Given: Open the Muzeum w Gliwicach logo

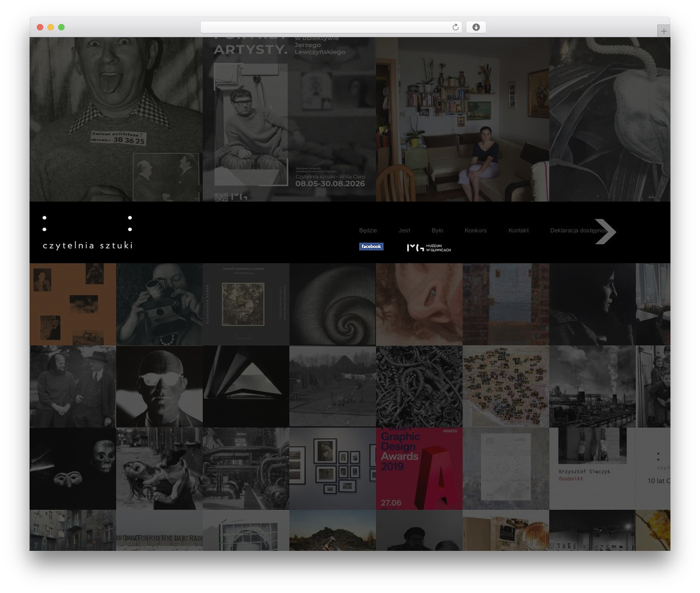Looking at the screenshot, I should click(x=429, y=248).
